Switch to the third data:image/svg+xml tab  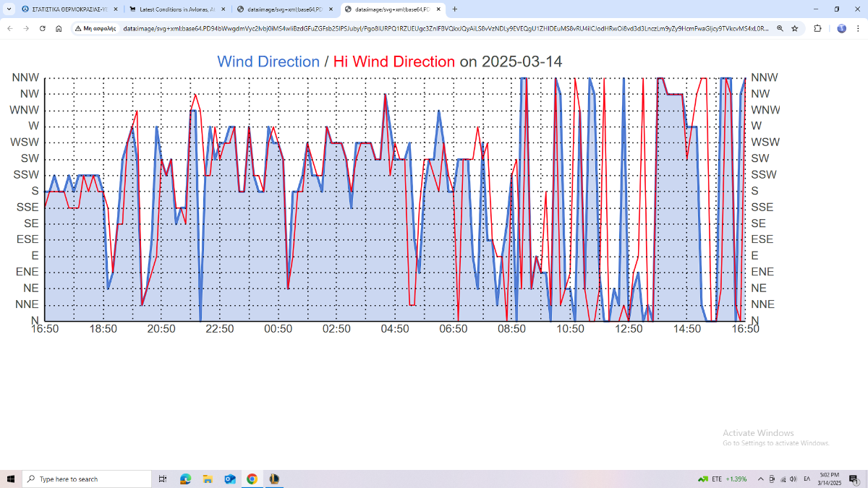pos(286,9)
